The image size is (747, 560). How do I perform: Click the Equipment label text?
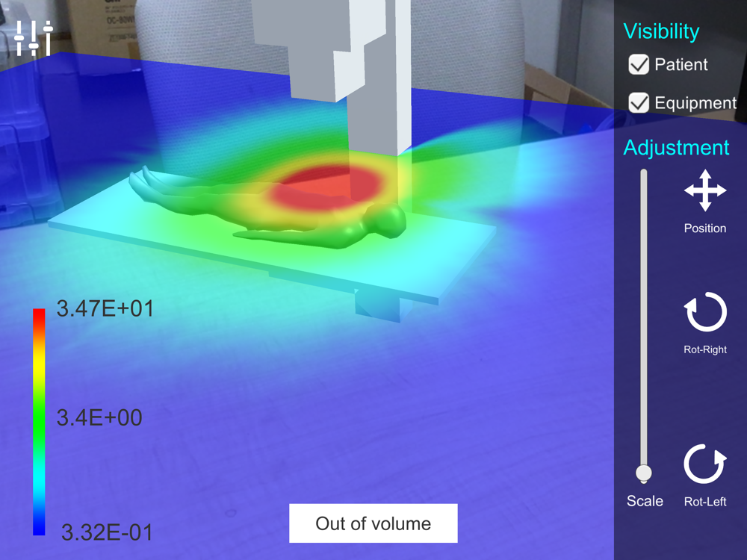coord(695,103)
